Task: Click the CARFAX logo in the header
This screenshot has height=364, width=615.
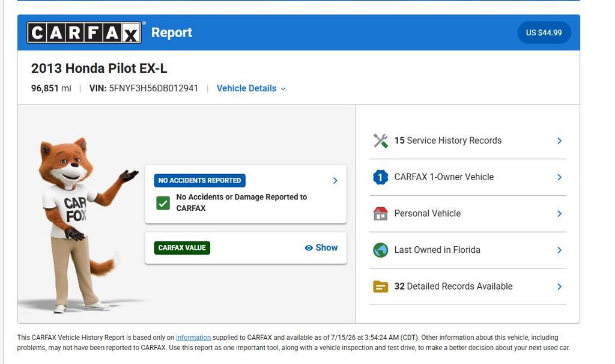Action: pyautogui.click(x=84, y=32)
